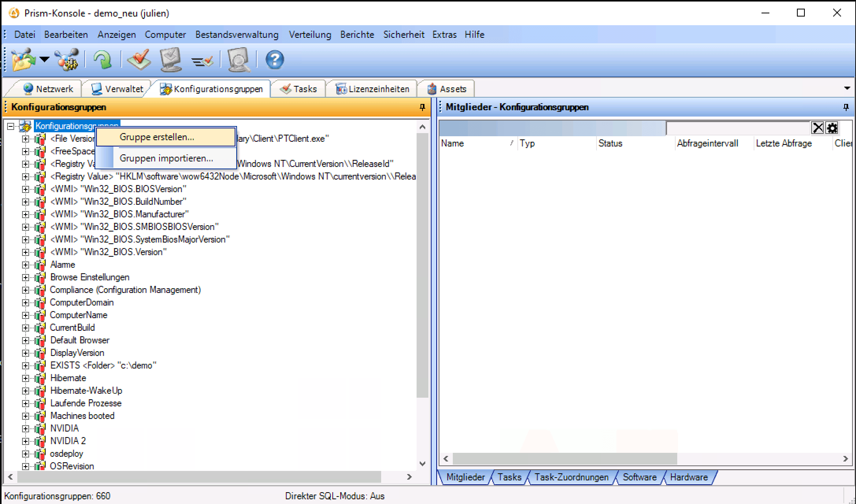Open dropdown arrow next to open channel icon

pos(44,60)
